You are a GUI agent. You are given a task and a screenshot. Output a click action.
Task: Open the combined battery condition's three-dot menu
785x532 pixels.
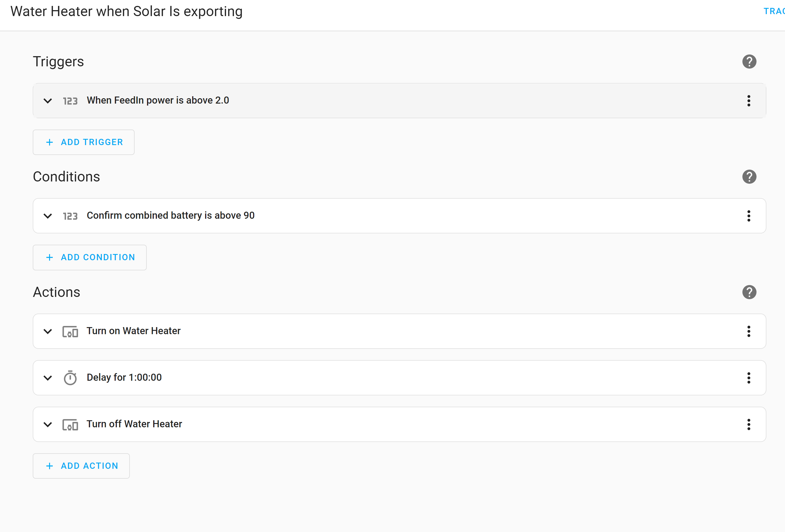coord(749,216)
